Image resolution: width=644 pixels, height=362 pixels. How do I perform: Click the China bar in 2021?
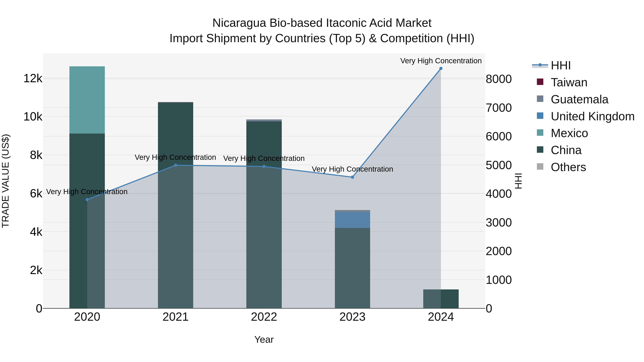(175, 205)
